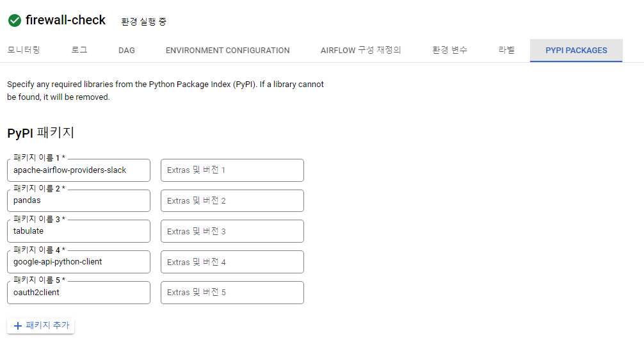
Task: Edit the apache-airflow-providers-slack package name field
Action: point(79,170)
